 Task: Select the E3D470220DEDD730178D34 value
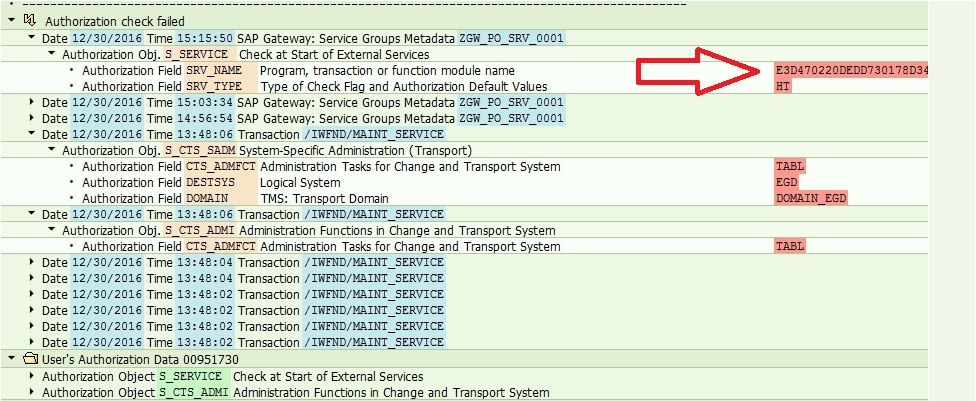point(852,70)
